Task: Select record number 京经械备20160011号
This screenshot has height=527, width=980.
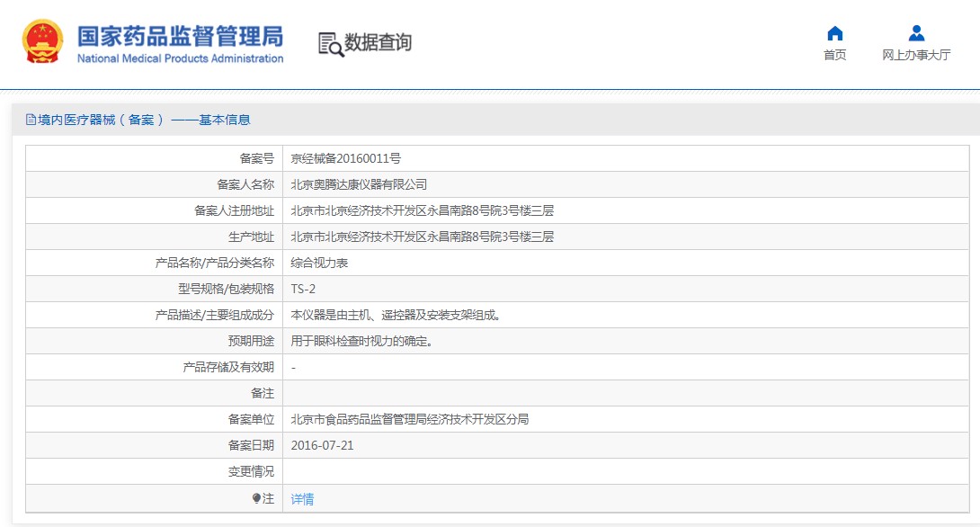Action: 345,159
